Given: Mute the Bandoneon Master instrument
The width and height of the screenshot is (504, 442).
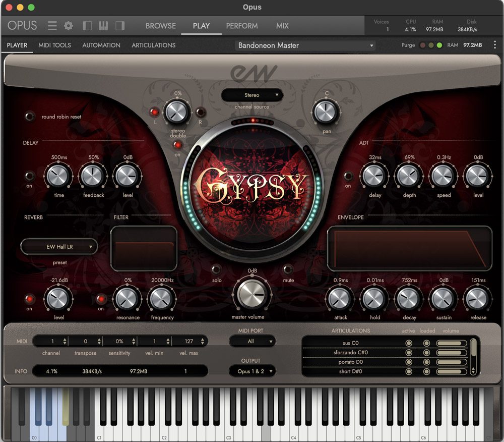Looking at the screenshot, I should (x=288, y=270).
